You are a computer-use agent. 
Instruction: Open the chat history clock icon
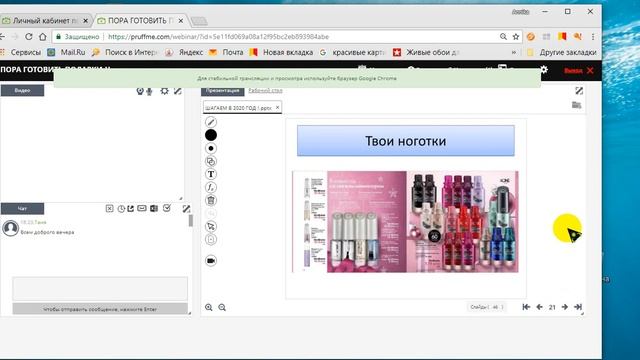pos(121,209)
